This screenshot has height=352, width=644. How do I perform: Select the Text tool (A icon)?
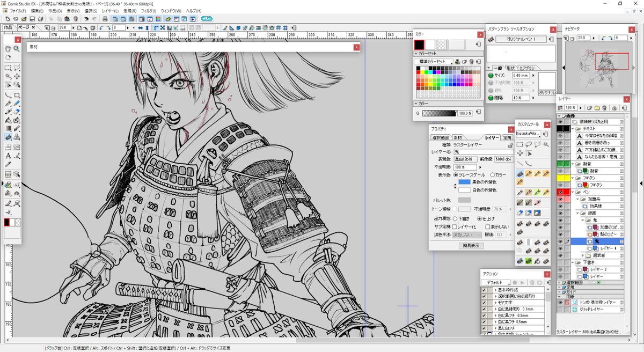tap(8, 156)
